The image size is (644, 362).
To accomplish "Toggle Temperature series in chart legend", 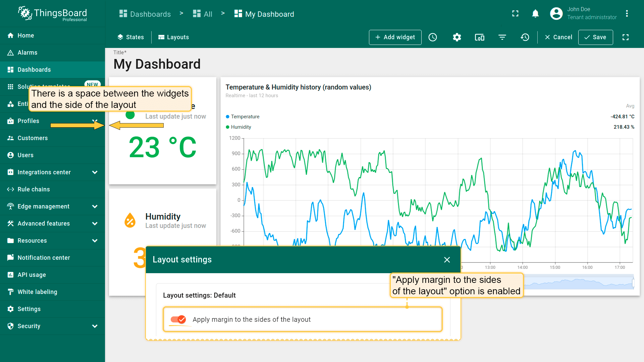I will tap(245, 117).
